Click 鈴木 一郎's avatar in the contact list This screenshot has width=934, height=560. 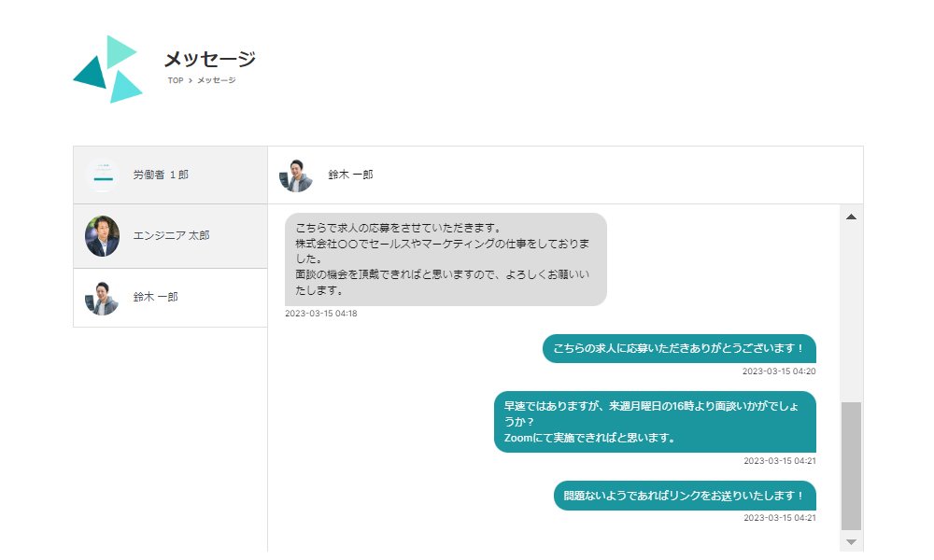[102, 299]
